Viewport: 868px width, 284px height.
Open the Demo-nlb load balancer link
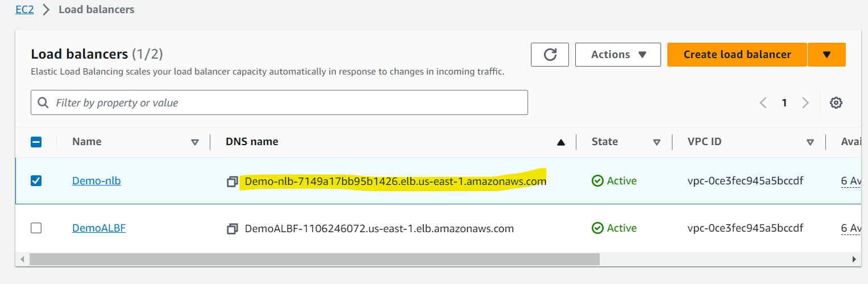coord(97,181)
